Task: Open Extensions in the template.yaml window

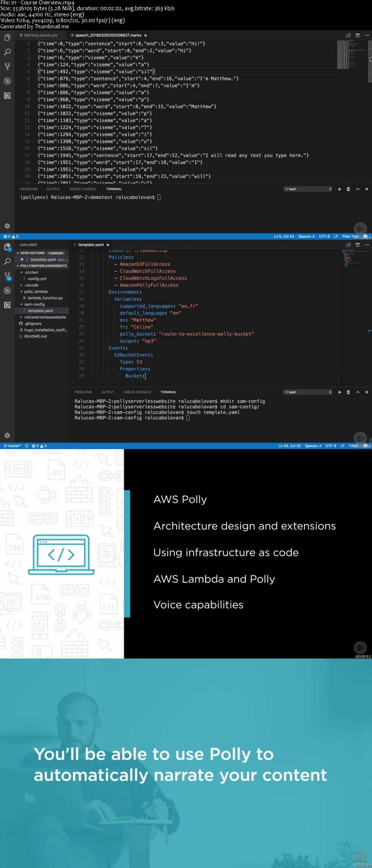Action: [x=7, y=305]
